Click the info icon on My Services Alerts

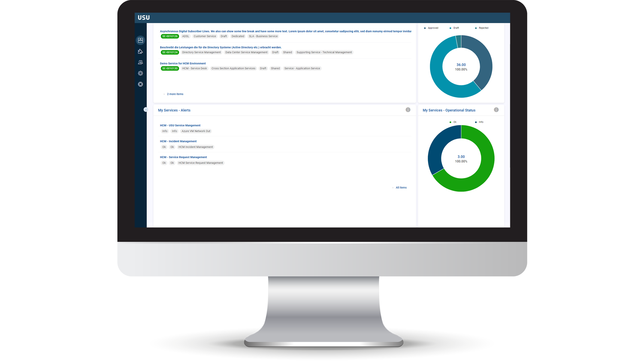[x=408, y=110]
